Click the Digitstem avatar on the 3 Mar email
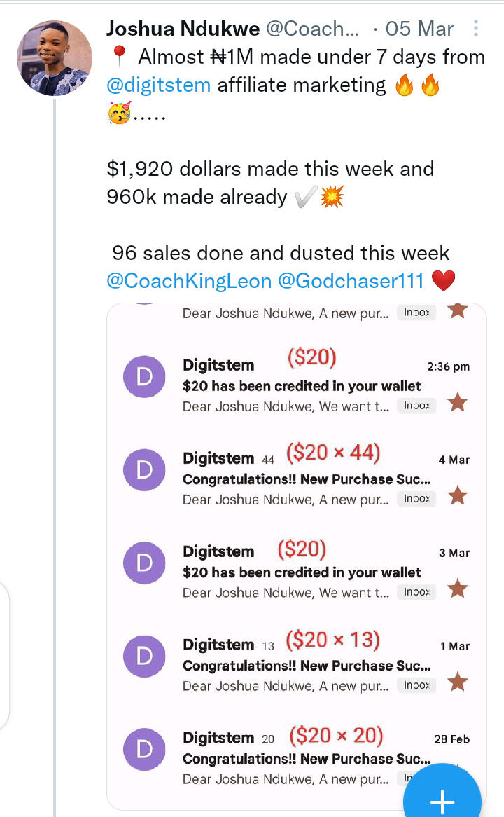 [144, 563]
